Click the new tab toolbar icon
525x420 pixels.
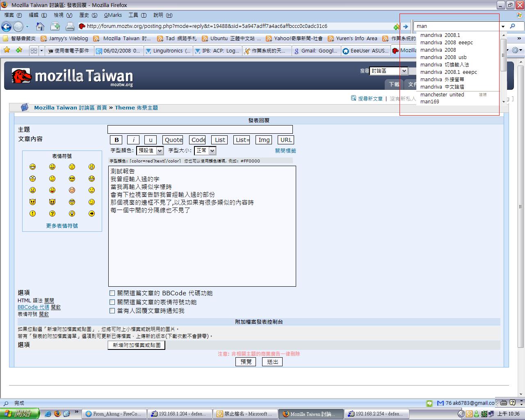pos(55,27)
